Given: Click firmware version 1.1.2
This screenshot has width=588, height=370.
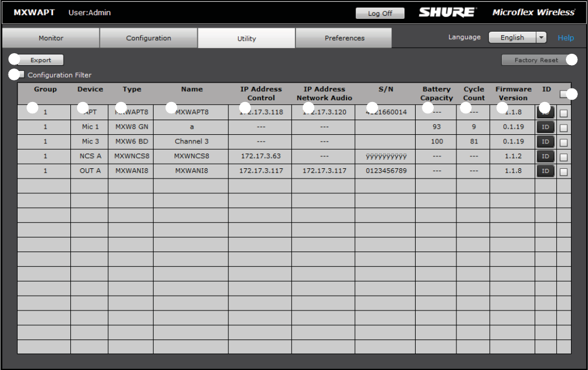Looking at the screenshot, I should tap(513, 156).
